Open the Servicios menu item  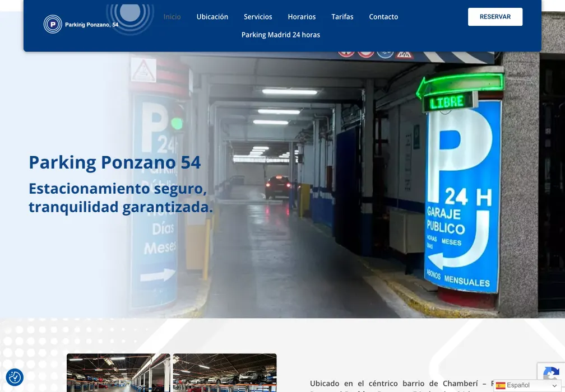click(x=258, y=17)
